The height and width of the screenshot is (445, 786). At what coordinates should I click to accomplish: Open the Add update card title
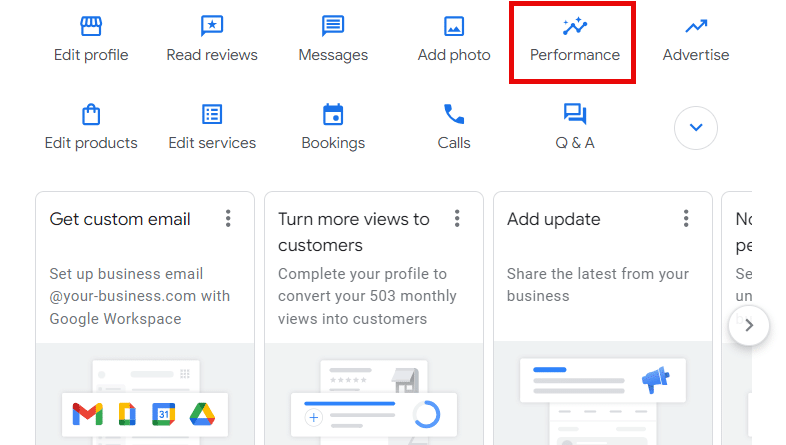click(x=553, y=219)
